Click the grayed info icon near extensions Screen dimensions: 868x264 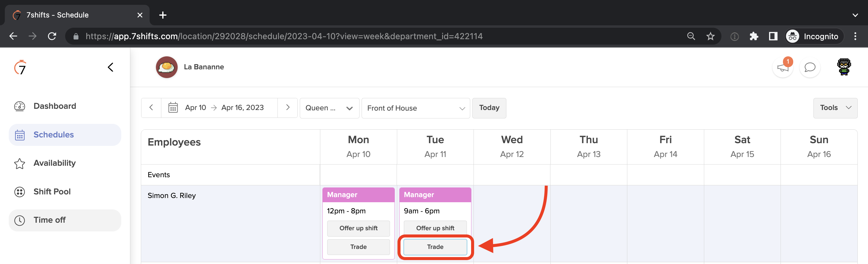(x=735, y=36)
